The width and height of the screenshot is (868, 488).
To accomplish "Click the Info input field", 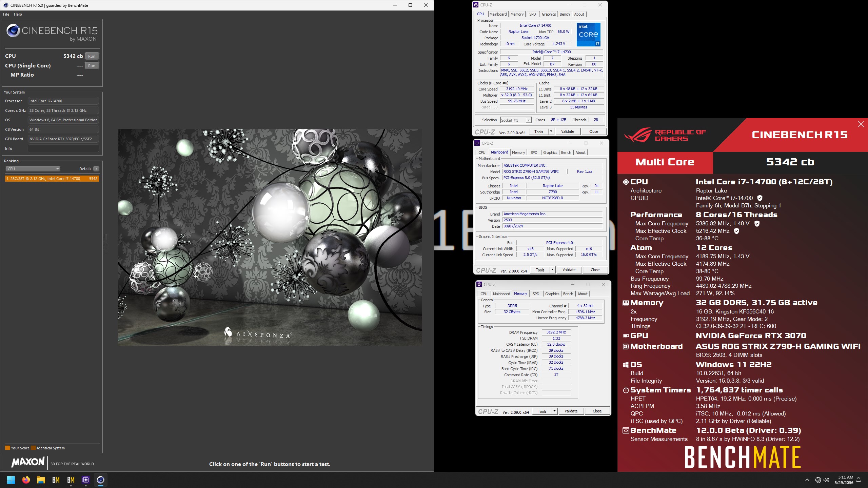I will [63, 148].
